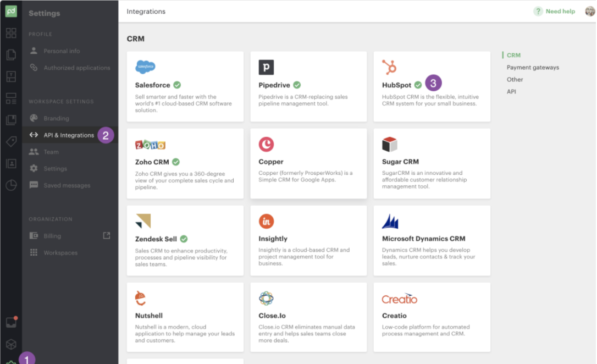Click the HubSpot sprocket logo
Image resolution: width=597 pixels, height=364 pixels.
389,67
